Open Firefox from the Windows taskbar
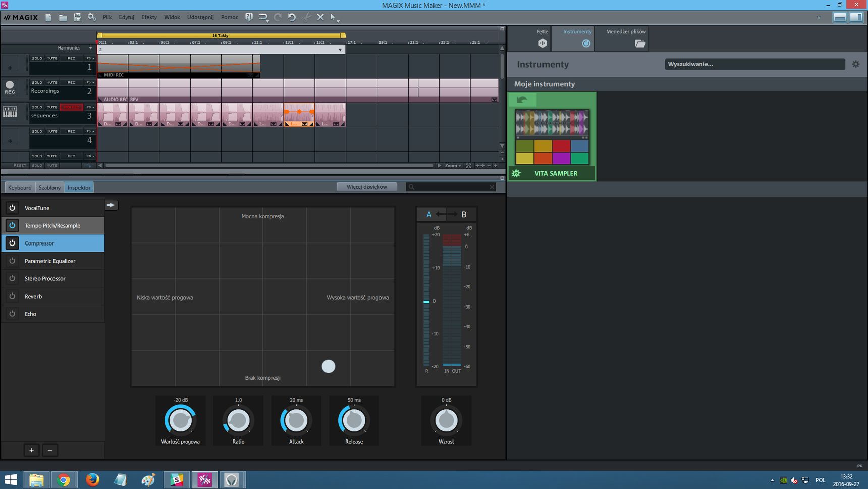This screenshot has height=489, width=868. [92, 480]
